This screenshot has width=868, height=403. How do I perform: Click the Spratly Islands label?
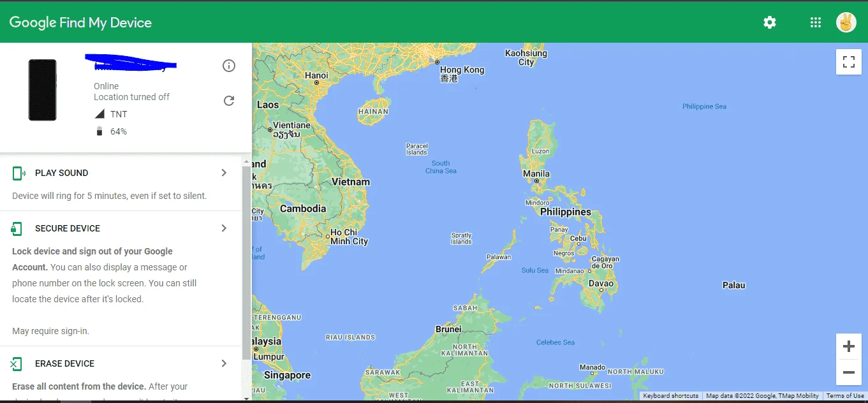tap(461, 238)
